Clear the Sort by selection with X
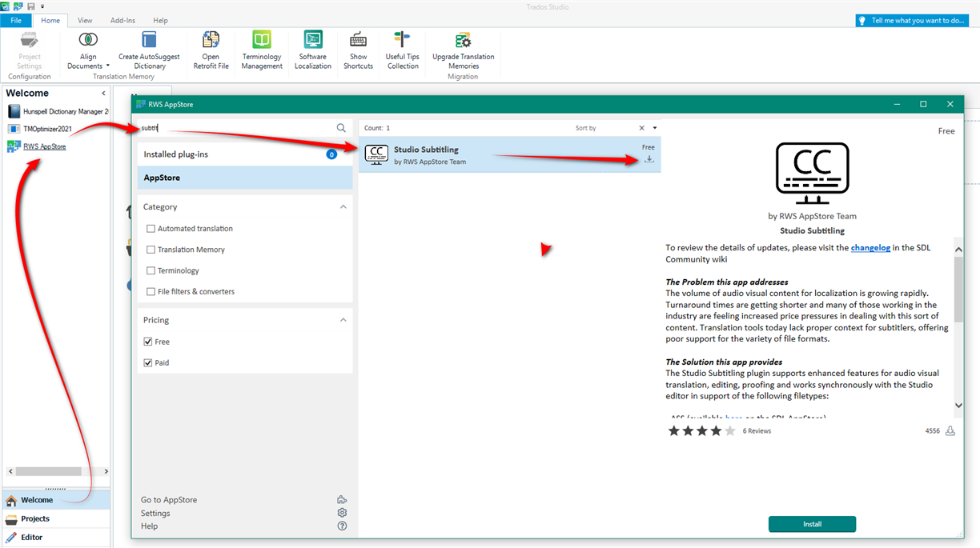980x548 pixels. [x=641, y=128]
